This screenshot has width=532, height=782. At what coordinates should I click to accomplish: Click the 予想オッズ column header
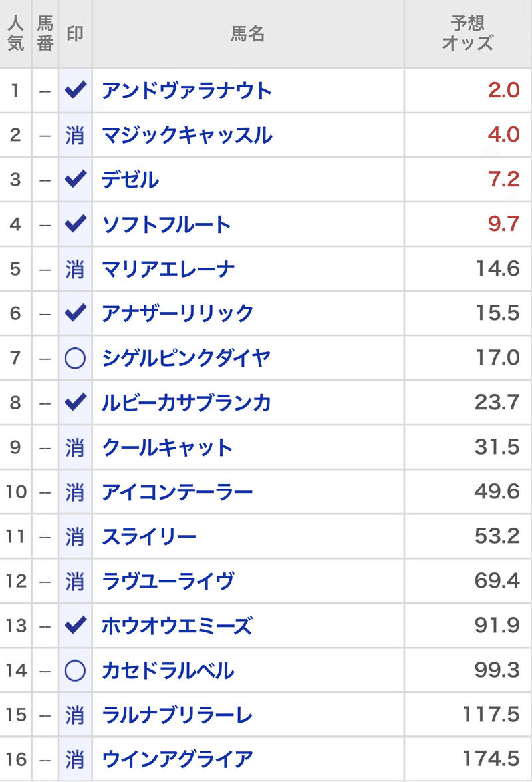tap(467, 33)
